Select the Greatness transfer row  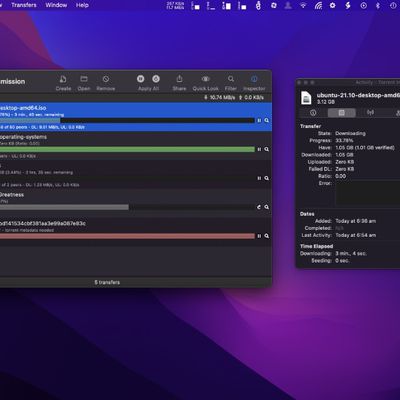pos(136,203)
